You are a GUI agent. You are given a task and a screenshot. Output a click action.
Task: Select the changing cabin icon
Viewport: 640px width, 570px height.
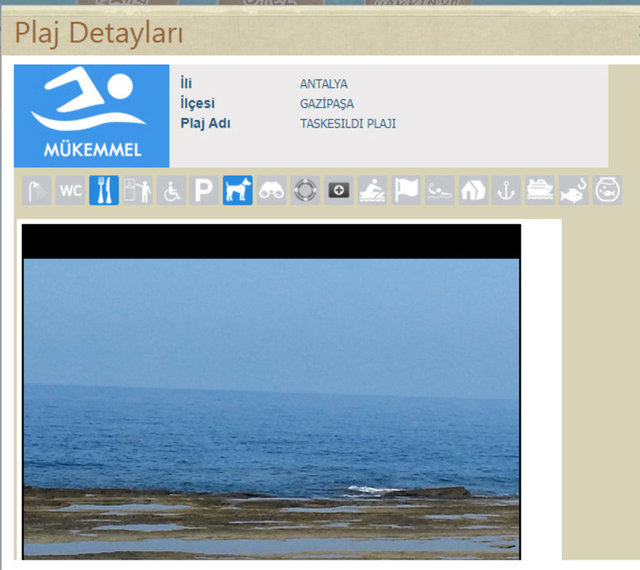coord(137,190)
